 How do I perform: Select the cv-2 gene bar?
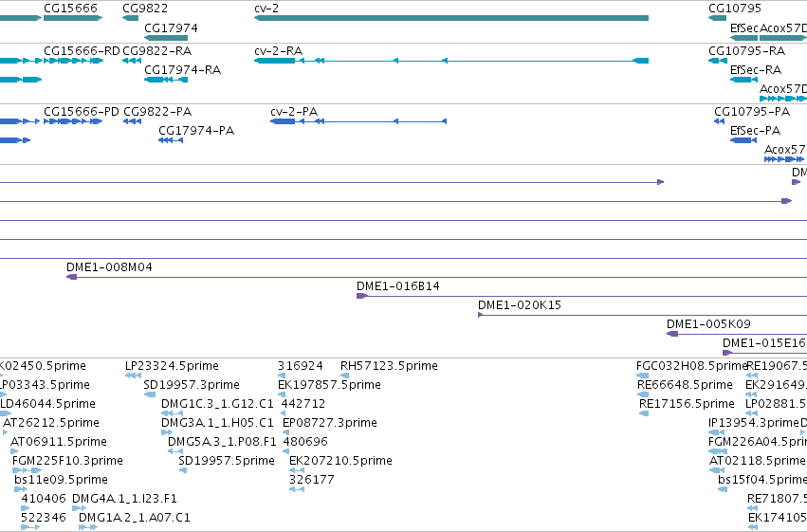coord(451,18)
